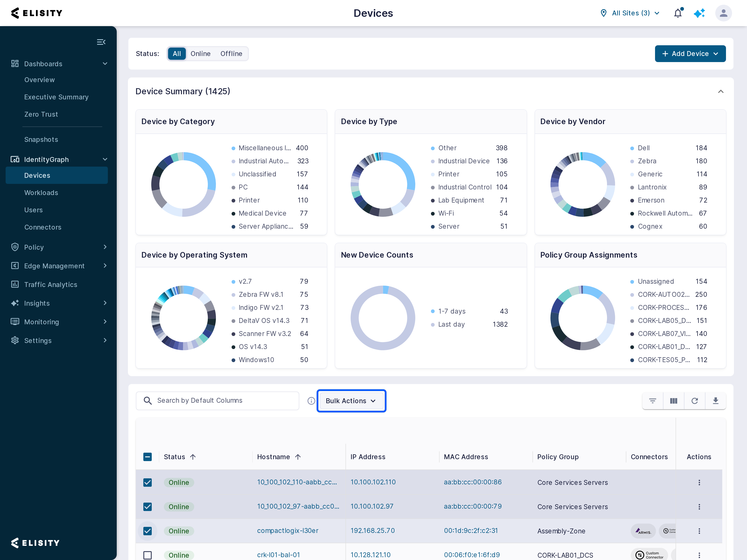Click the Add Device button
Viewport: 747px width, 560px height.
(690, 54)
